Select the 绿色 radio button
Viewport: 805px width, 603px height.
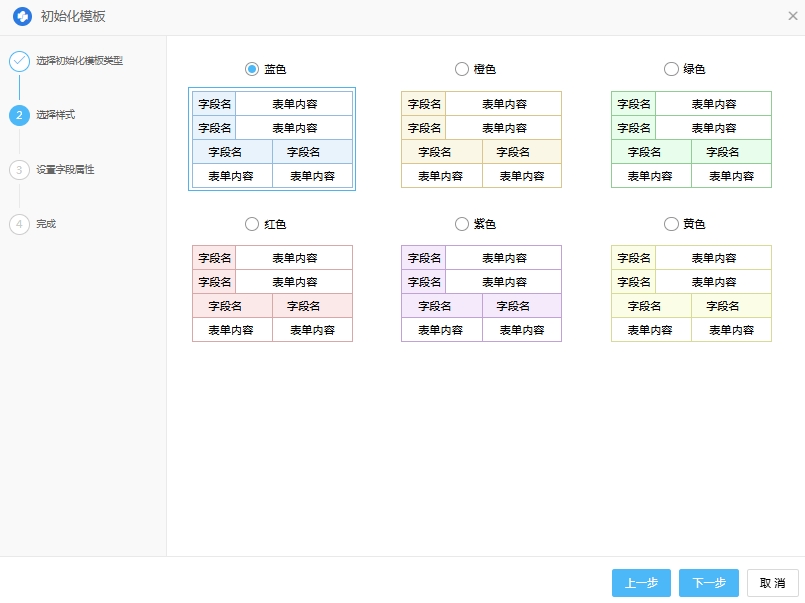click(671, 69)
